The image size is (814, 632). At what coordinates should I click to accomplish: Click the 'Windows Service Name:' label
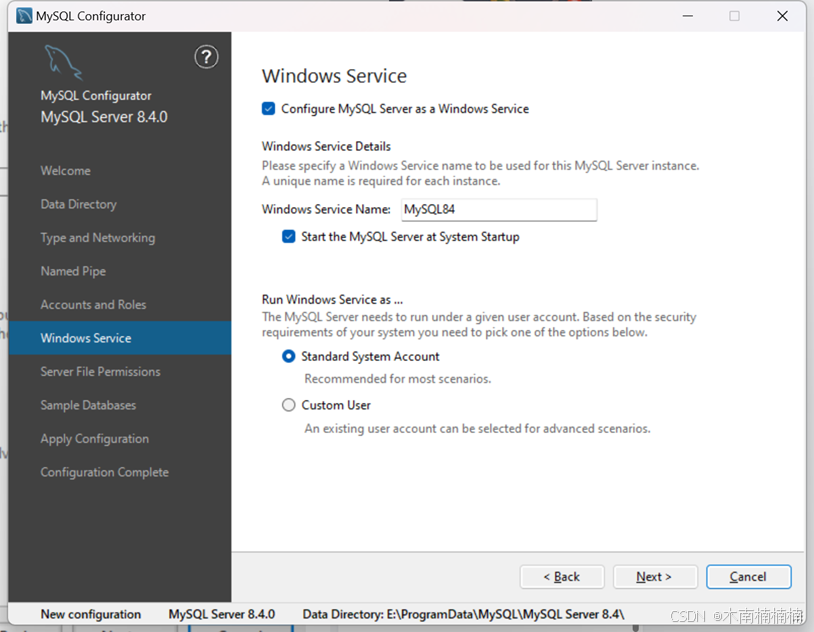(326, 209)
